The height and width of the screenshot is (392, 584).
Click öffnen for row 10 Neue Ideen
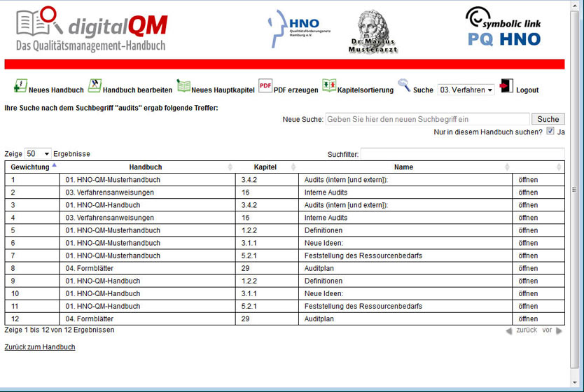(528, 294)
